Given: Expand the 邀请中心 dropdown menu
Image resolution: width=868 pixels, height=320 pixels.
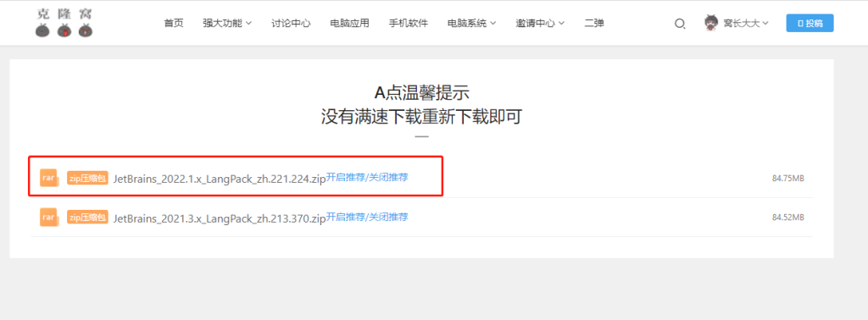Looking at the screenshot, I should [x=540, y=23].
